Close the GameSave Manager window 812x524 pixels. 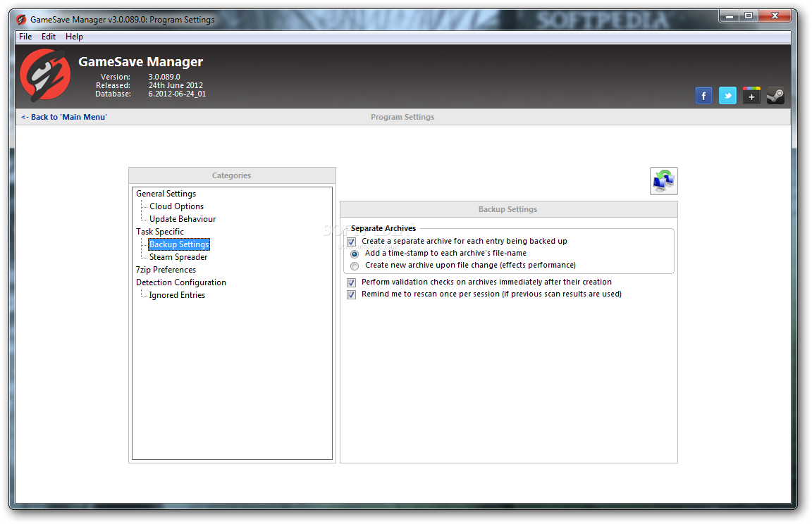tap(775, 16)
